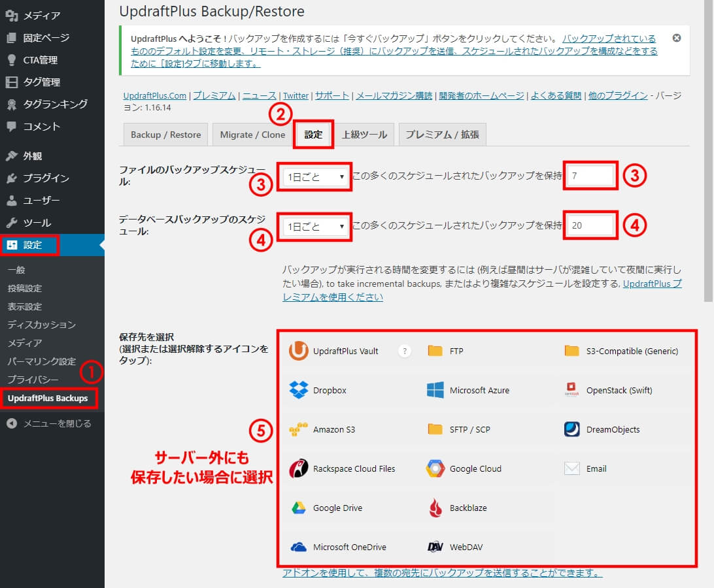714x588 pixels.
Task: Choose WebDAV storage icon
Action: pos(435,547)
